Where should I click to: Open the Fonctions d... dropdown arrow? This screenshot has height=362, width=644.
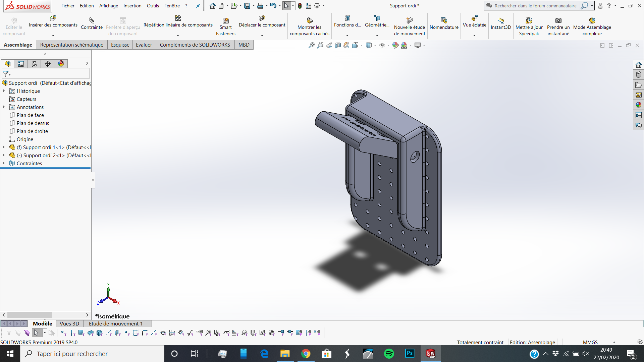pos(347,36)
